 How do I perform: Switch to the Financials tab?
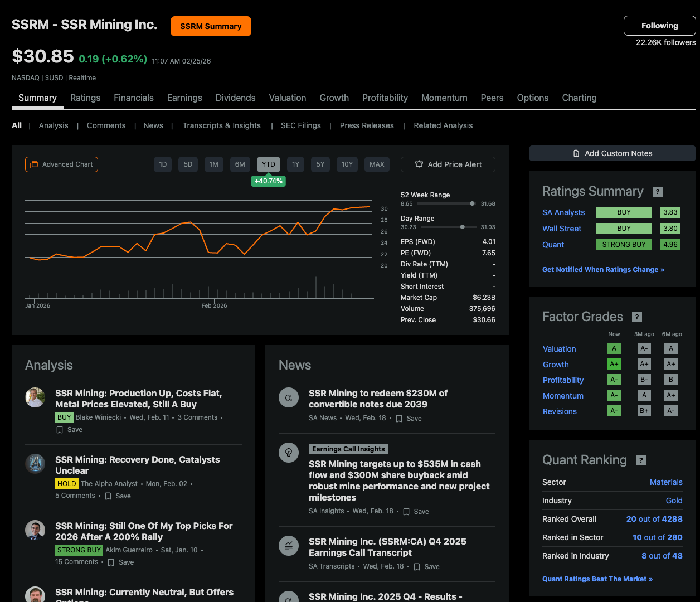pos(134,98)
